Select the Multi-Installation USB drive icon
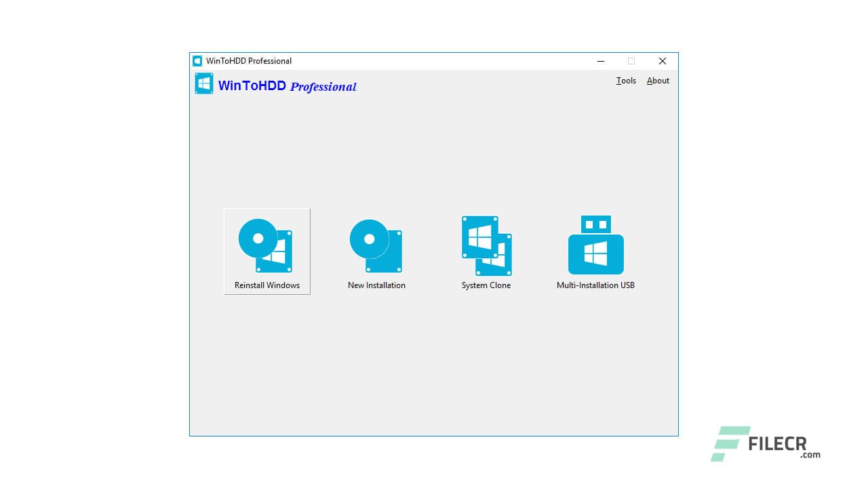The width and height of the screenshot is (868, 488). click(x=595, y=245)
